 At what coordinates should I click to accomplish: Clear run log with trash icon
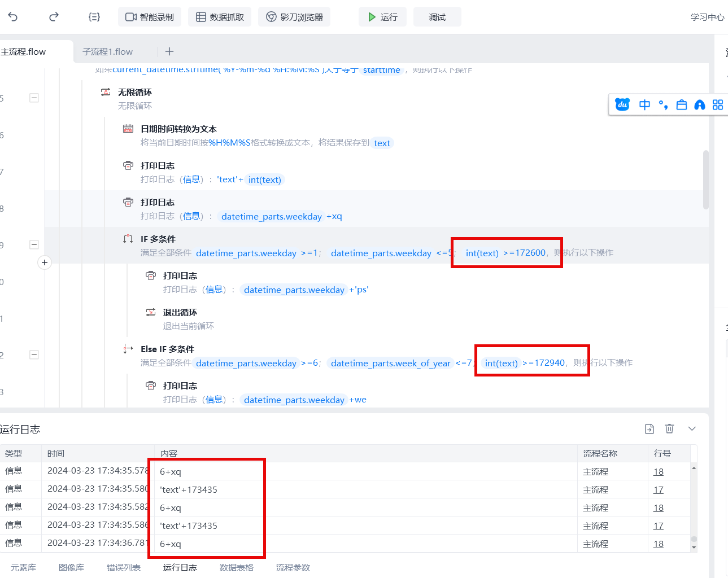point(669,429)
